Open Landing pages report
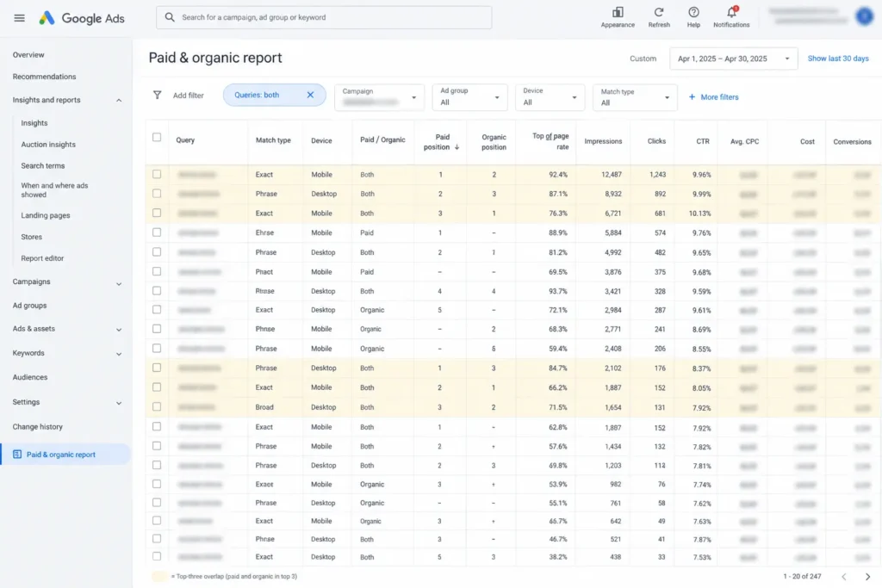 pos(45,215)
